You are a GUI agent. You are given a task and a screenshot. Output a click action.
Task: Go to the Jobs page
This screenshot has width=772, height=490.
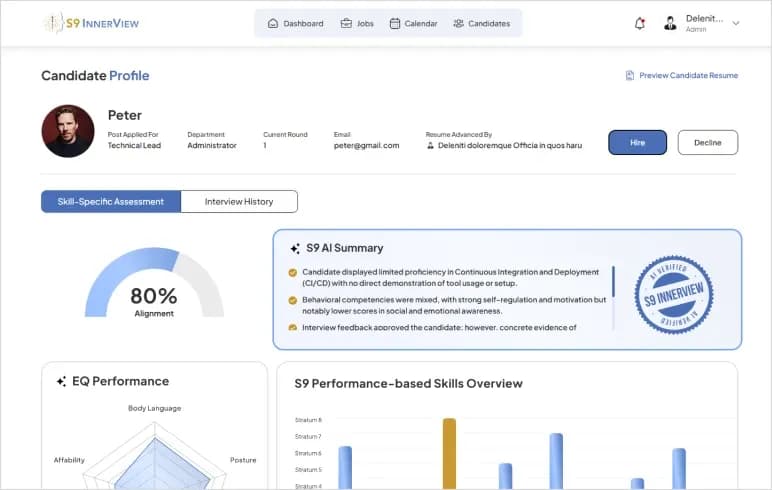[x=357, y=23]
